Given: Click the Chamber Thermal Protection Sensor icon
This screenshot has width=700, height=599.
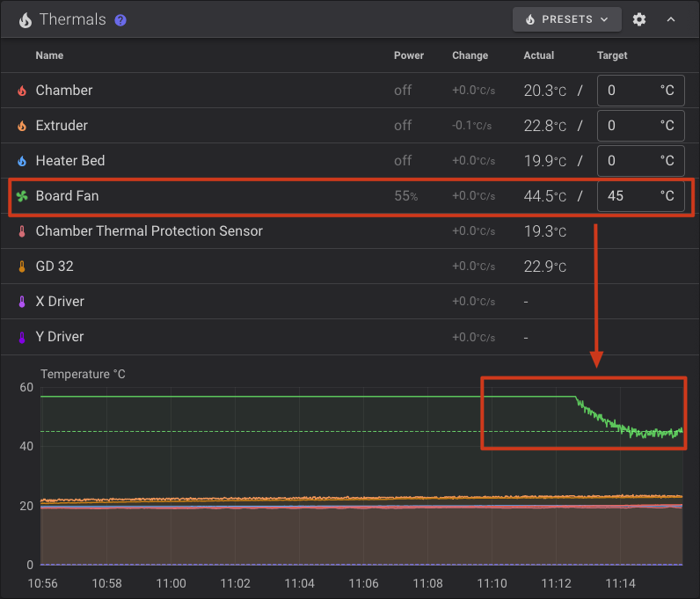Looking at the screenshot, I should [x=22, y=231].
